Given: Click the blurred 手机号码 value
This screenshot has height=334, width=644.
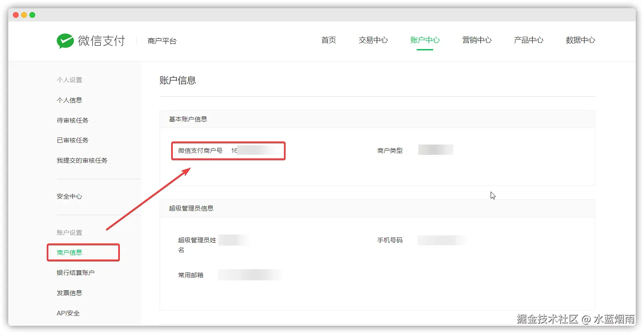Looking at the screenshot, I should tap(441, 240).
